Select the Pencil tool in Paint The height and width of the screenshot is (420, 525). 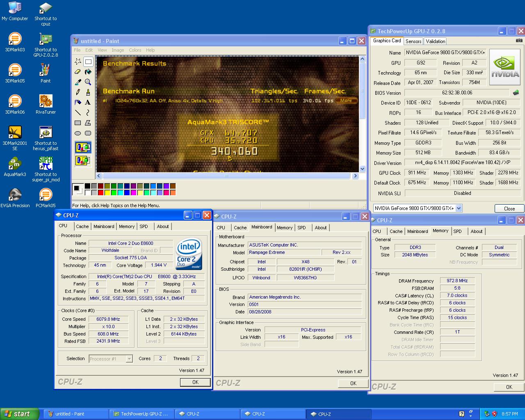pos(78,92)
